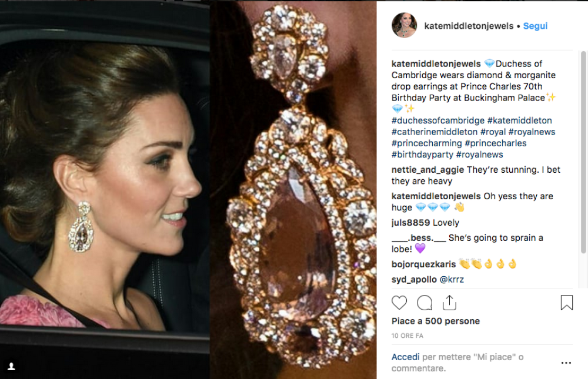Open bojorquezkaris commenter profile
Image resolution: width=588 pixels, height=379 pixels.
click(x=423, y=264)
